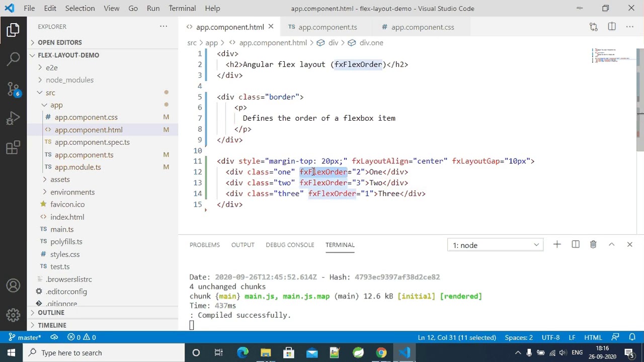Split the terminal panel
Screen dimensions: 644x362
[x=576, y=245]
